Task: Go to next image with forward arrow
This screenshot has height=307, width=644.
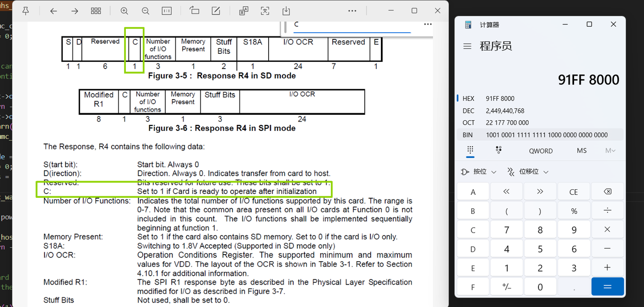Action: [x=74, y=11]
